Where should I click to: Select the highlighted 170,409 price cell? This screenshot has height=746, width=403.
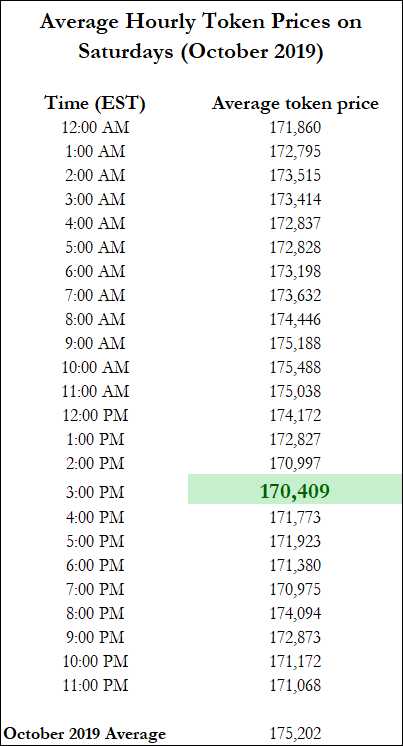[x=295, y=490]
